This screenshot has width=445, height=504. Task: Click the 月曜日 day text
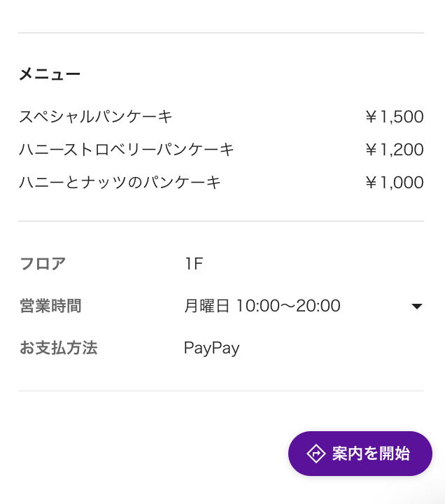(x=206, y=306)
